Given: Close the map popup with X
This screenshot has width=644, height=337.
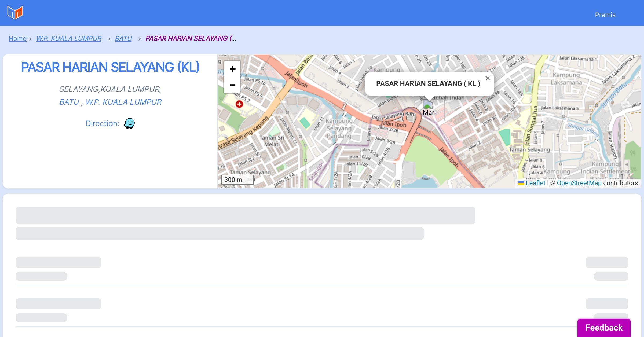Looking at the screenshot, I should tap(488, 78).
